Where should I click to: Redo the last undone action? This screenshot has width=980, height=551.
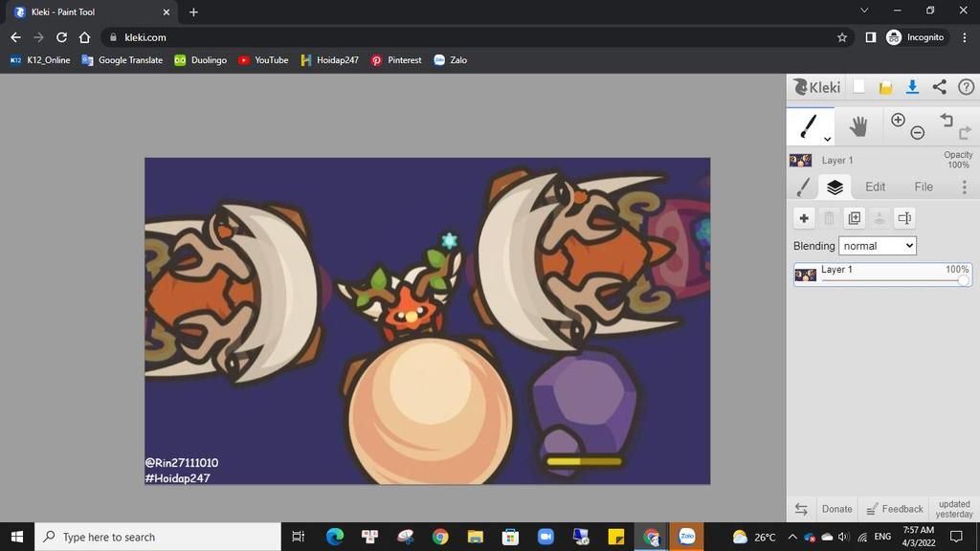(965, 132)
